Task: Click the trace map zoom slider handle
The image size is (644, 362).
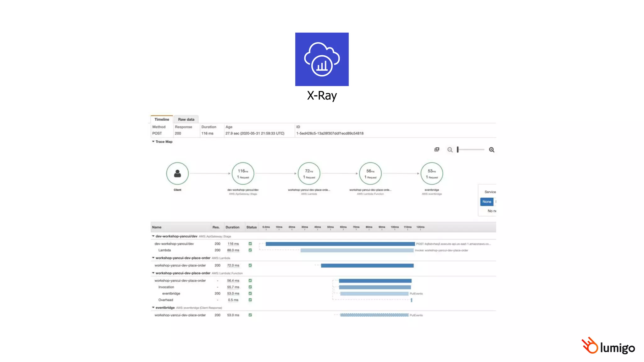Action: point(458,150)
